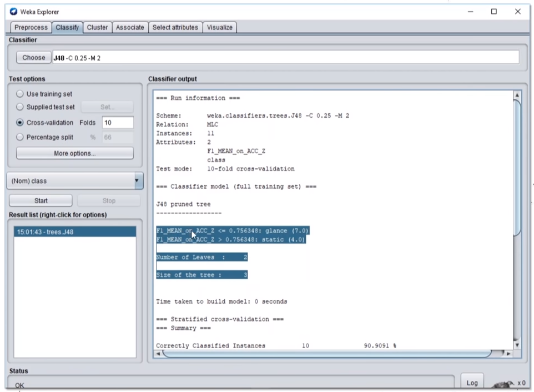534x392 pixels.
Task: Click the Folds input field
Action: tap(118, 123)
